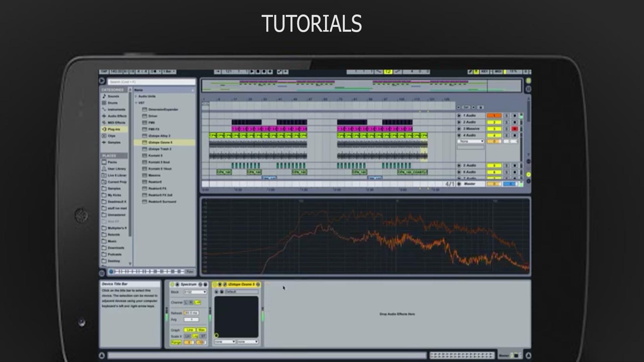The height and width of the screenshot is (362, 644).
Task: Open the Packs place
Action: [114, 162]
